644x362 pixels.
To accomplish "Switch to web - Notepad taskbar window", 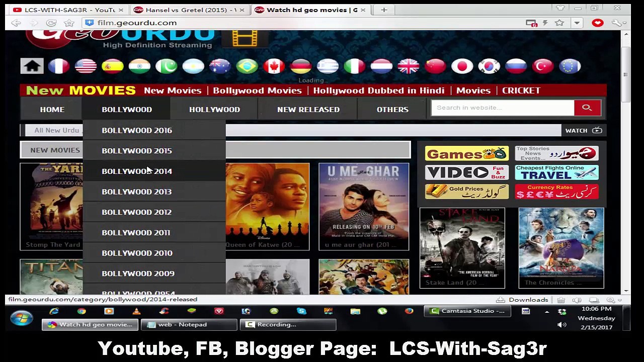I will click(x=189, y=325).
